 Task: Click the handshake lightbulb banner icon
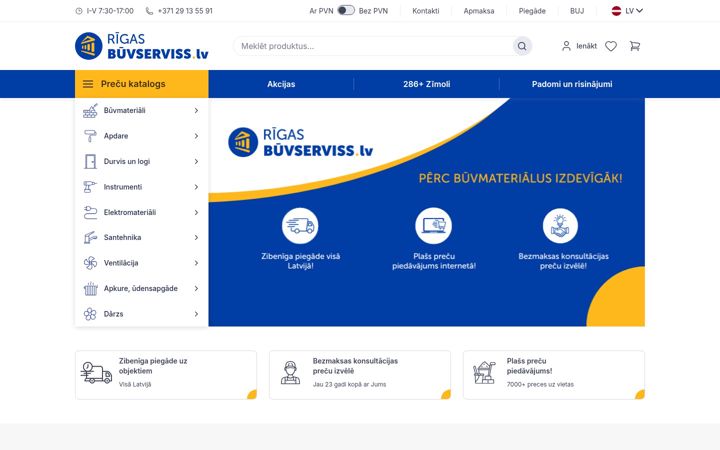click(560, 225)
